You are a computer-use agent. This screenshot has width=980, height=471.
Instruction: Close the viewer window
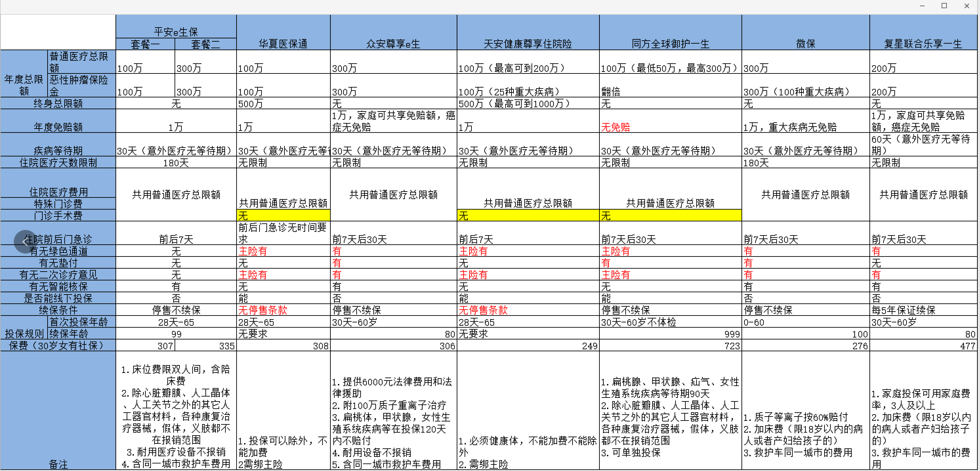967,6
